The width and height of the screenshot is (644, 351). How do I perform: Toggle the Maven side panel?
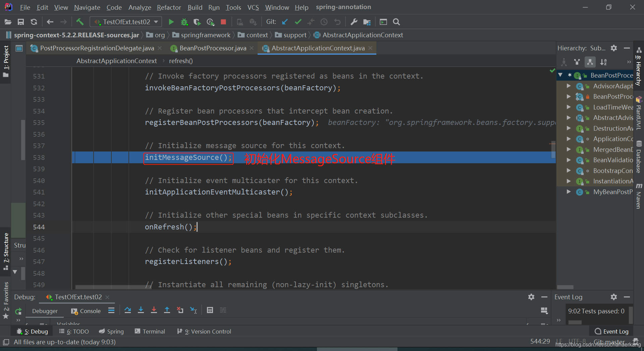639,196
